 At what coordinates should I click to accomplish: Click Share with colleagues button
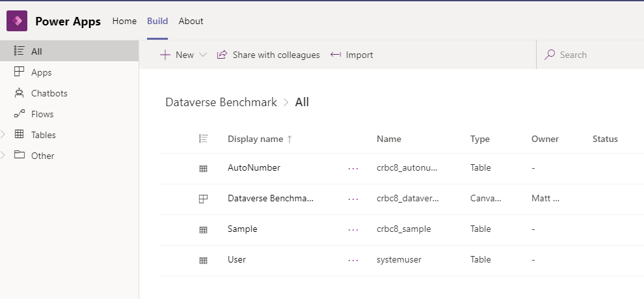[x=268, y=55]
